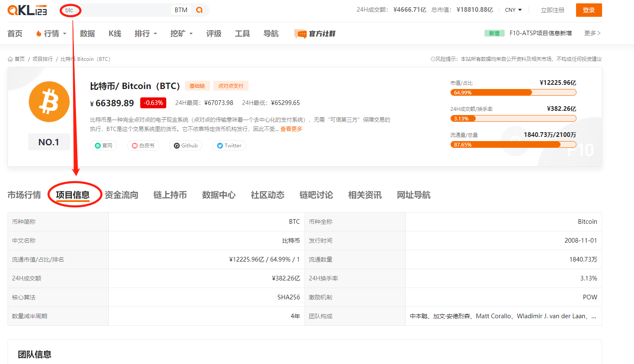
Task: Click the home icon in breadcrumb
Action: click(x=10, y=59)
